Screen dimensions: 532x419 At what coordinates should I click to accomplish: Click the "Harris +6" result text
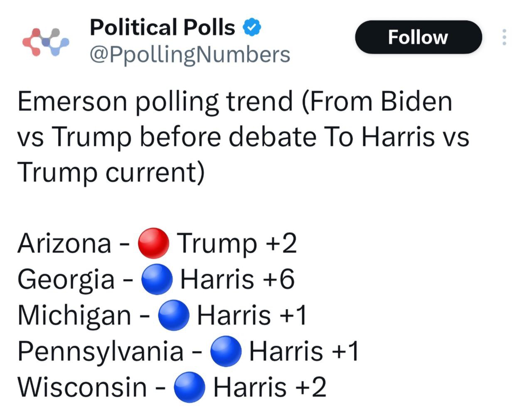pos(237,279)
